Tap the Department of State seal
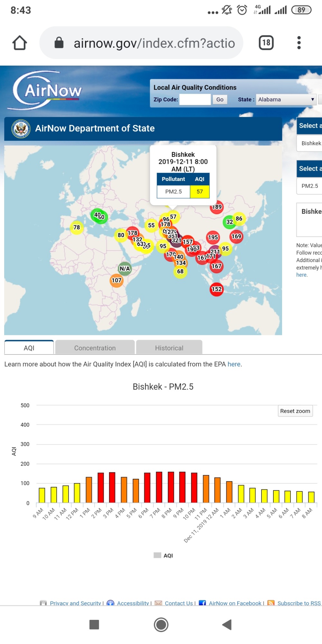 click(x=21, y=129)
